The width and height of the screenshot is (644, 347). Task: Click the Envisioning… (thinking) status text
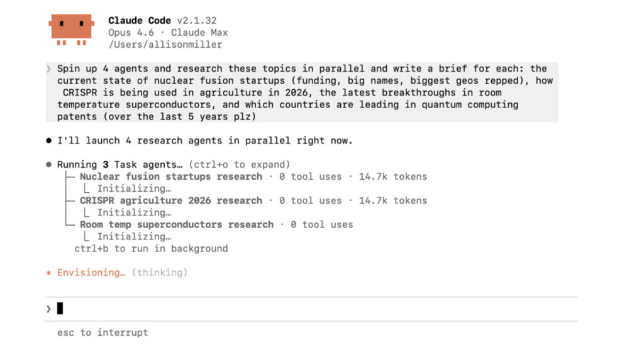click(x=122, y=273)
